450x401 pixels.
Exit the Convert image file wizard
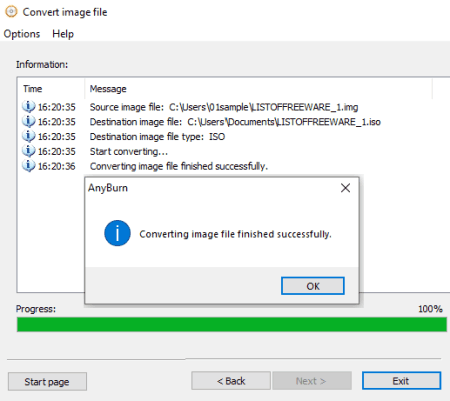[401, 381]
